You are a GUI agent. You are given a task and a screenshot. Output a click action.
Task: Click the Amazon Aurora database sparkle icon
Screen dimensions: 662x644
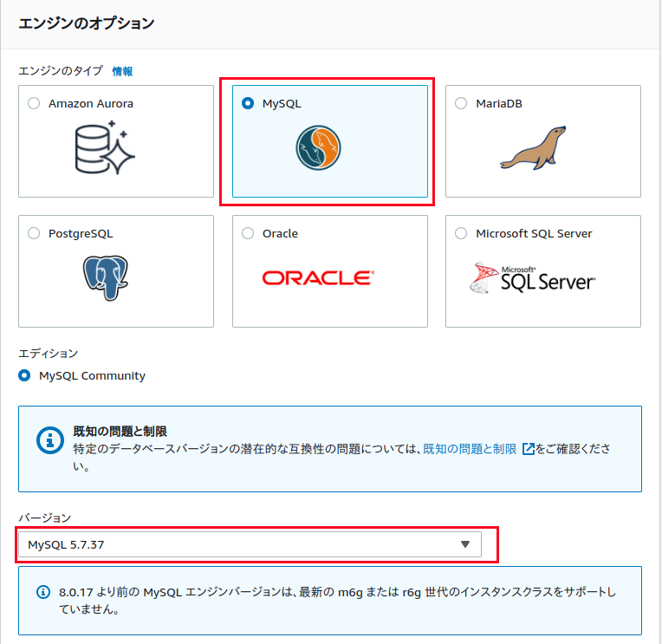tap(105, 147)
